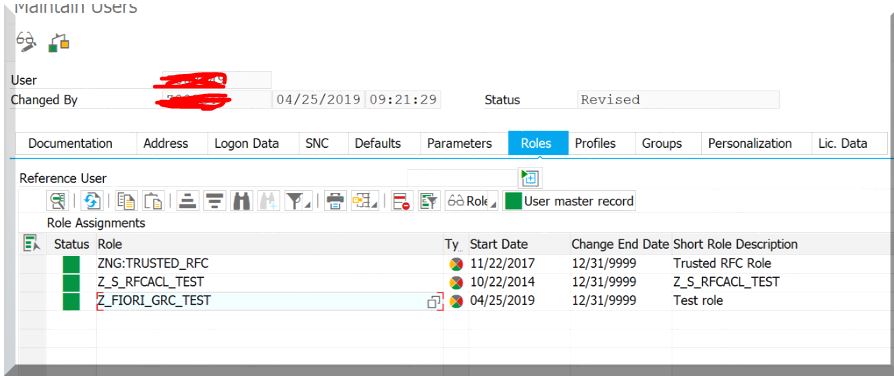Click the Copy text icon
The image size is (894, 378).
[x=126, y=201]
